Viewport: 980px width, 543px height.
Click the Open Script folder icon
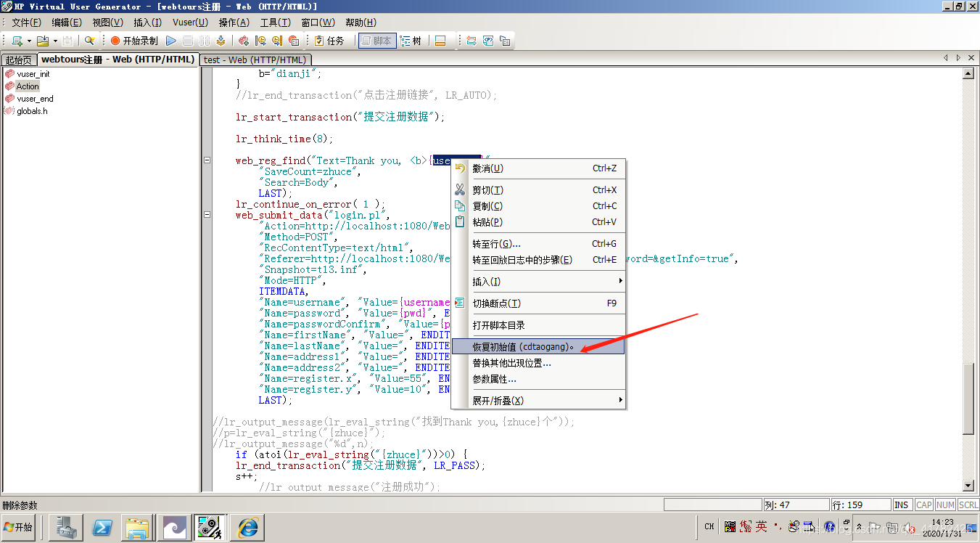tap(43, 41)
